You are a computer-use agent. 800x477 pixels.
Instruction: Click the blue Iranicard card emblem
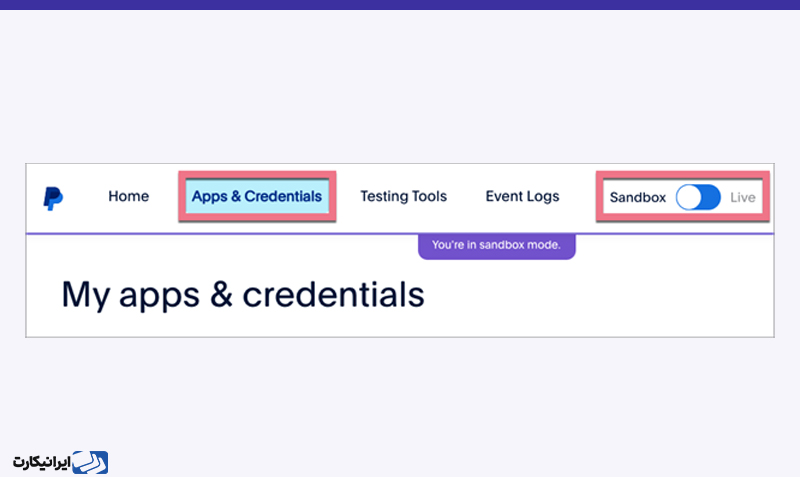pyautogui.click(x=90, y=462)
